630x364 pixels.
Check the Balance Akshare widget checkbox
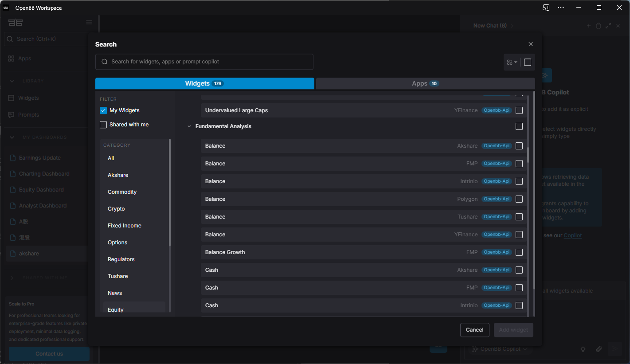point(519,146)
